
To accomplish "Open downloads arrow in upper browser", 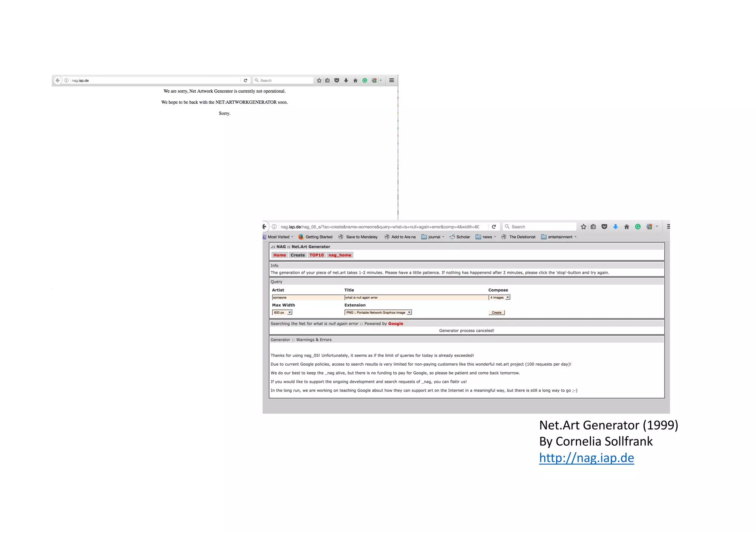I will point(346,80).
